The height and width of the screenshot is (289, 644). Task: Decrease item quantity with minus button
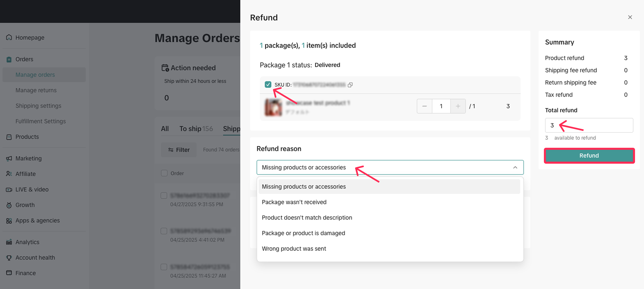tap(424, 106)
